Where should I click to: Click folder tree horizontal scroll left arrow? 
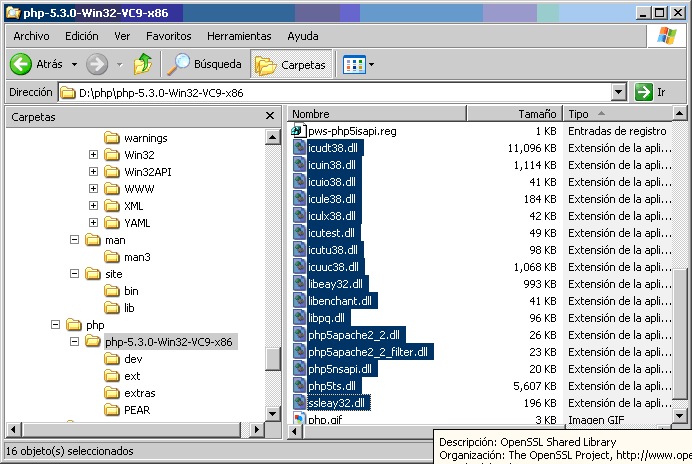point(13,430)
